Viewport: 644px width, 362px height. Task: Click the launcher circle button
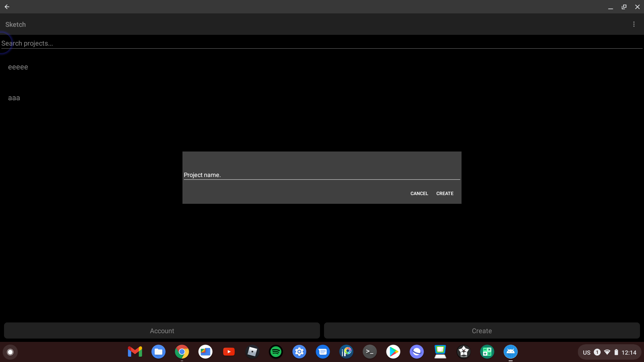click(x=10, y=352)
